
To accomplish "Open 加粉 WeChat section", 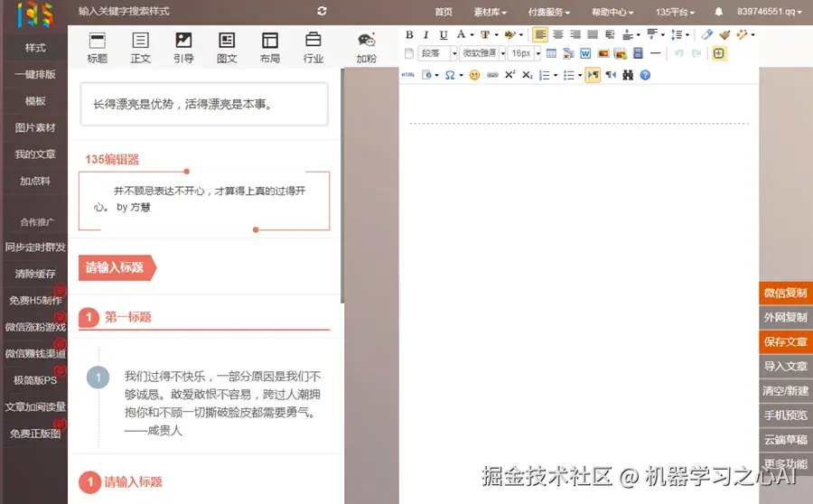I will tap(367, 48).
